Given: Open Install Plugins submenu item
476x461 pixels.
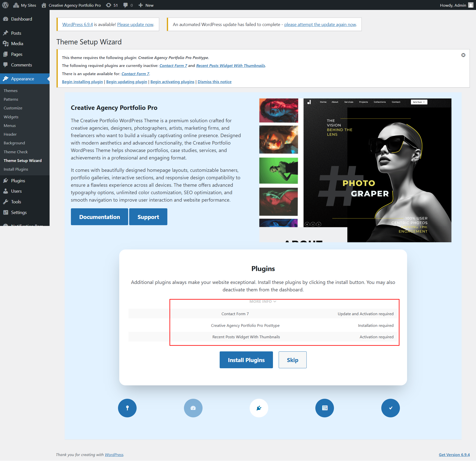Looking at the screenshot, I should click(16, 169).
